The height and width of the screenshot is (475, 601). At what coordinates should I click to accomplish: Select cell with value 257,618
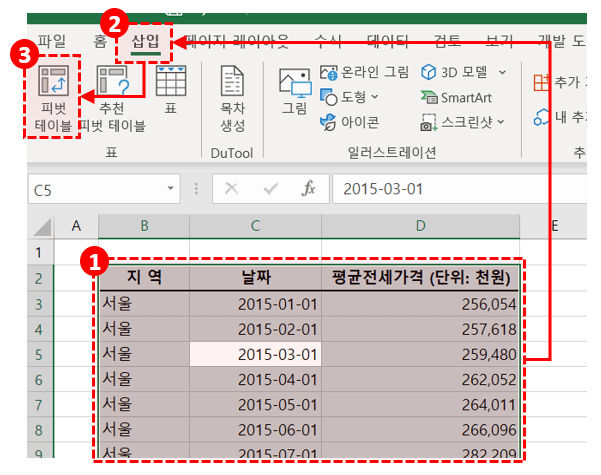coord(420,329)
